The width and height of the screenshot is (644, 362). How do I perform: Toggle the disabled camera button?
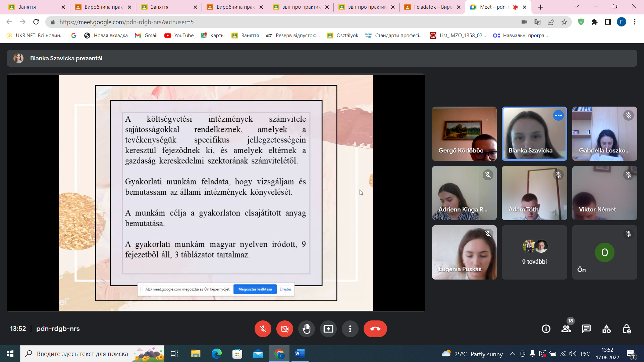coord(285,329)
